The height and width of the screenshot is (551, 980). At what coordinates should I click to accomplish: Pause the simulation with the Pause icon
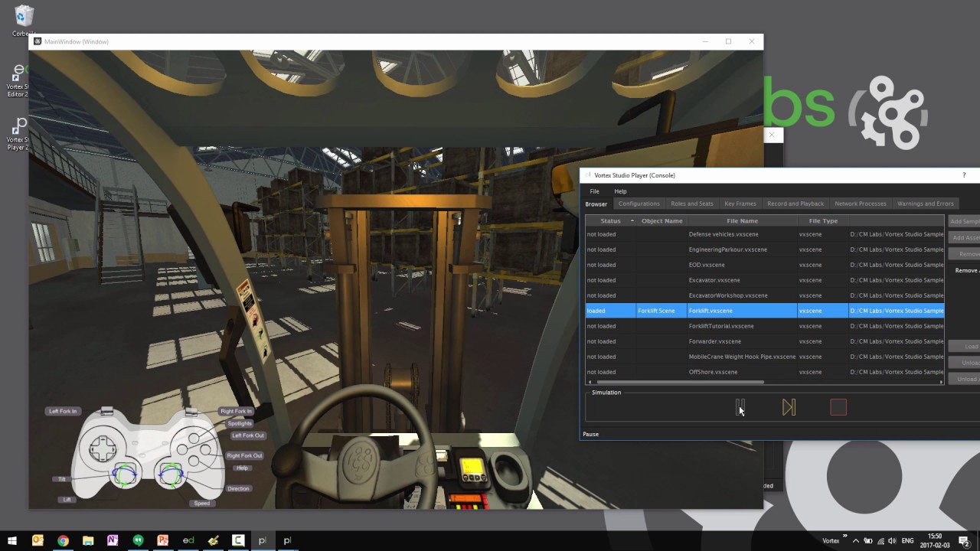[x=740, y=407]
